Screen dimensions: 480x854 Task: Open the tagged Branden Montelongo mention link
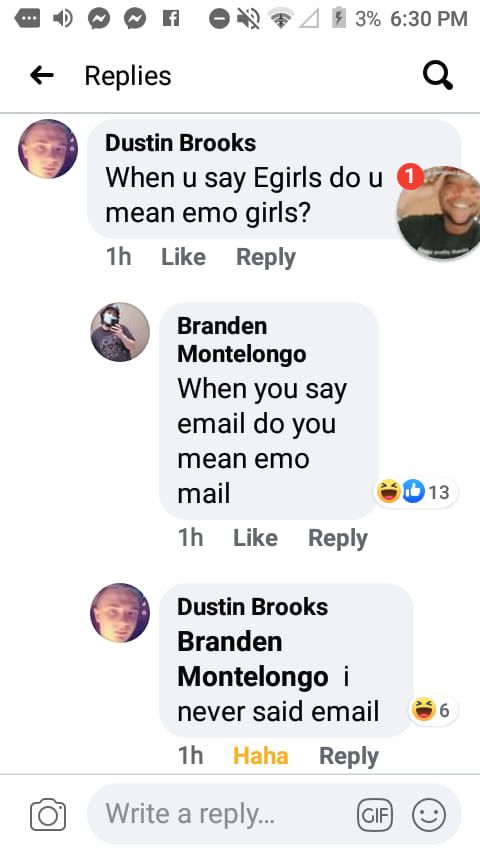tap(253, 659)
